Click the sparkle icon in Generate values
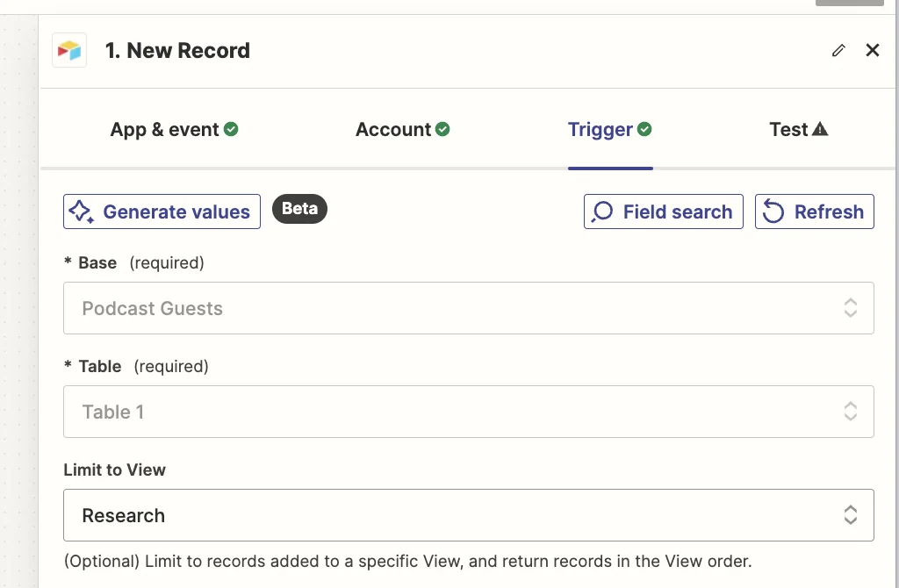The width and height of the screenshot is (899, 588). pos(82,212)
